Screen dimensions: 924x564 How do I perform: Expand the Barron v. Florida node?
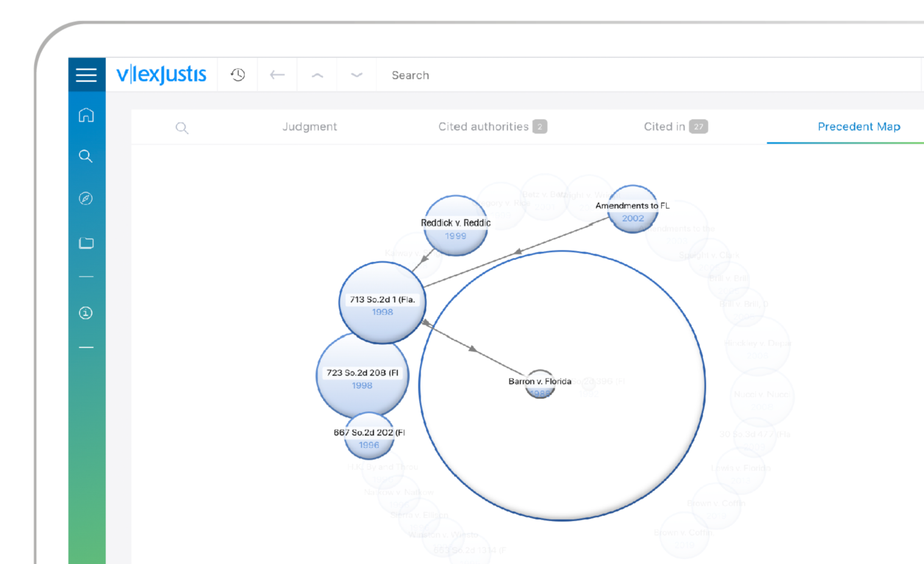click(x=540, y=384)
